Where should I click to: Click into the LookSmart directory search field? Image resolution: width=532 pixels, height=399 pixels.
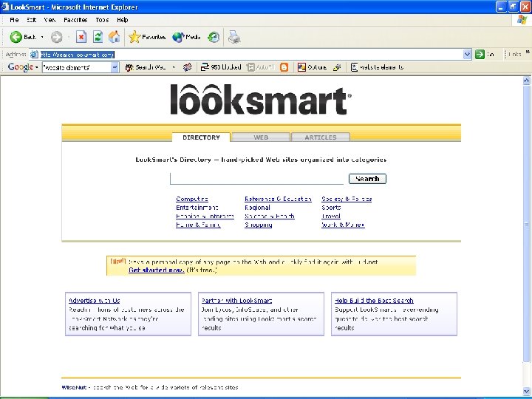(256, 179)
